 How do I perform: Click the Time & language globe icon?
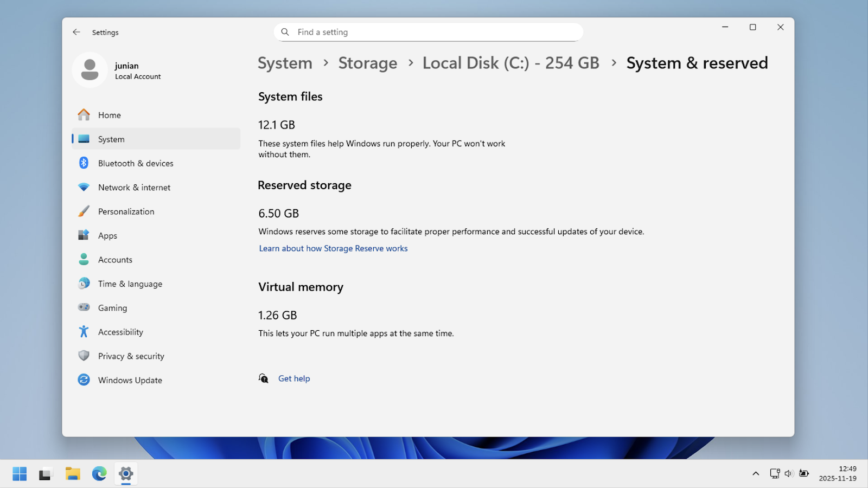[x=84, y=283]
